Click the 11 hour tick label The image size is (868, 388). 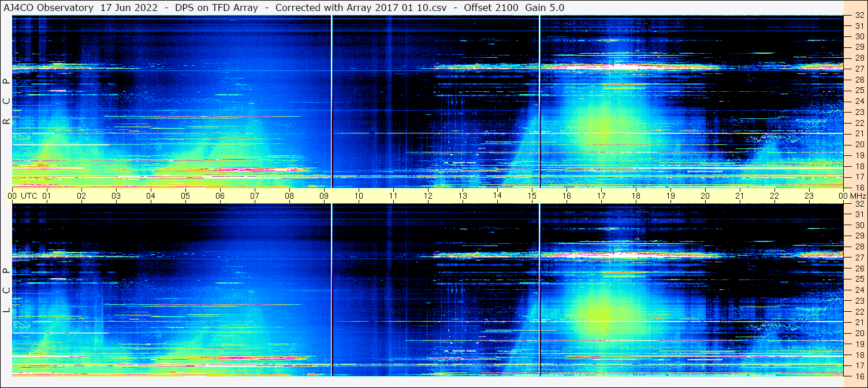coord(393,196)
